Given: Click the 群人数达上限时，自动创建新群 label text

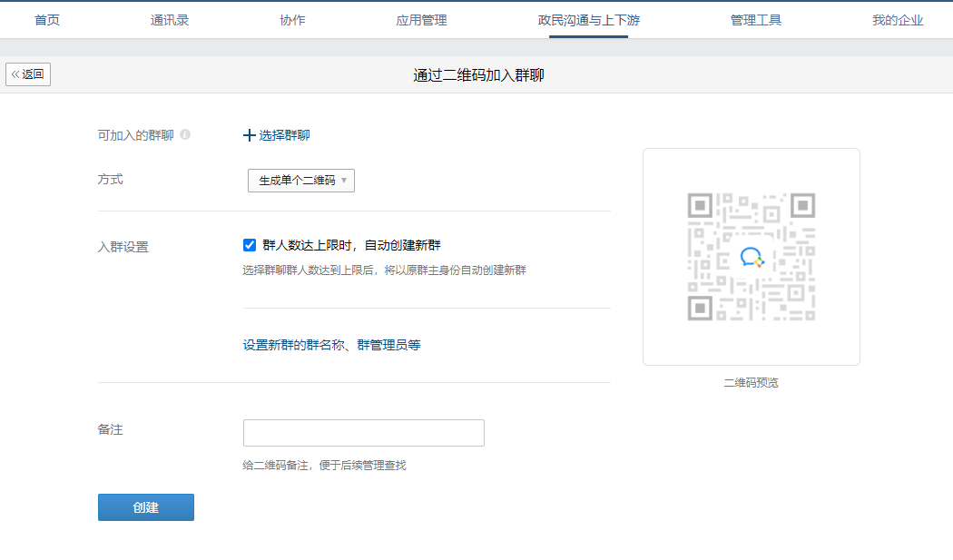Looking at the screenshot, I should click(352, 245).
